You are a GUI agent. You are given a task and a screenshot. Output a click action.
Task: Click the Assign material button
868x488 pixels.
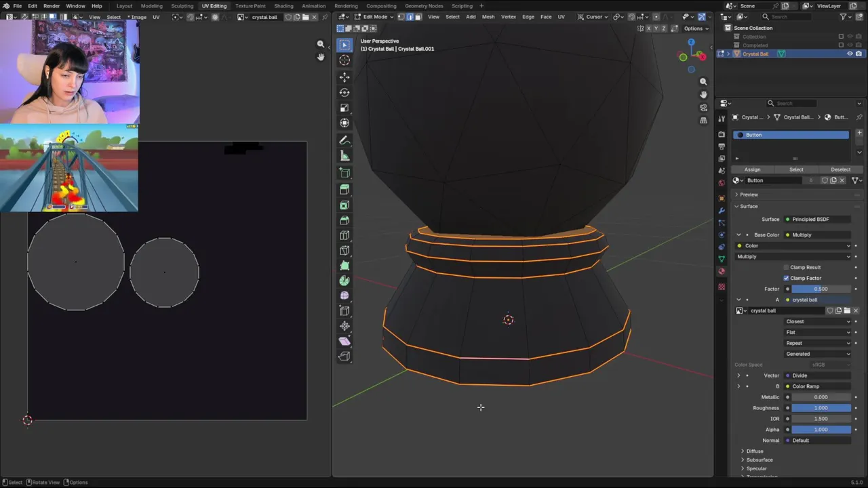tap(752, 169)
